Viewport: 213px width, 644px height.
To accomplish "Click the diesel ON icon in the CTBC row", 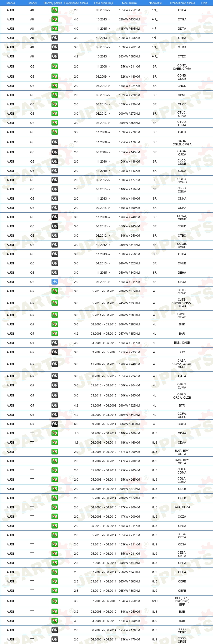I will [x=55, y=236].
